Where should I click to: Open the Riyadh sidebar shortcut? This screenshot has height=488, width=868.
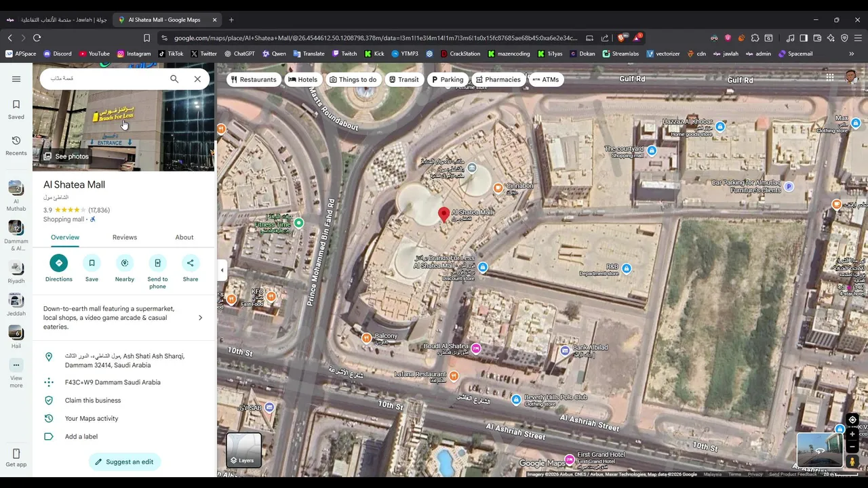pyautogui.click(x=16, y=272)
